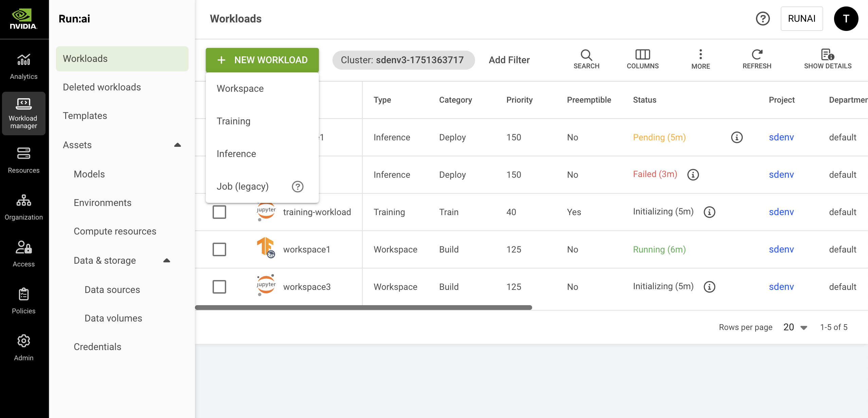Choose Inference from new workload menu

coord(236,154)
